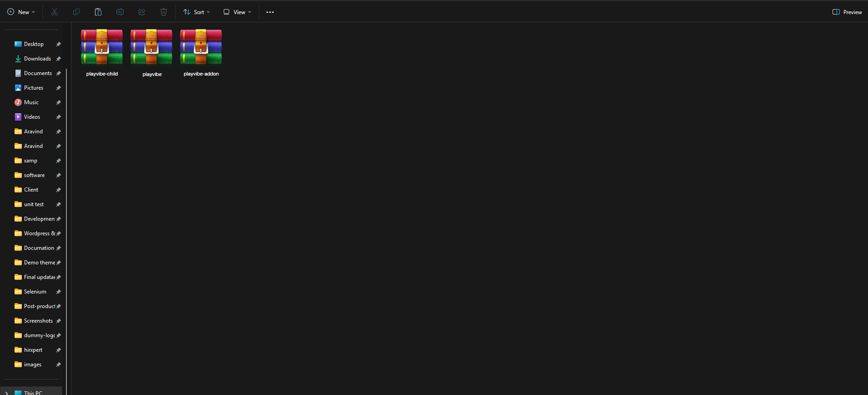Click the Share icon in toolbar
This screenshot has width=868, height=395.
[x=142, y=12]
